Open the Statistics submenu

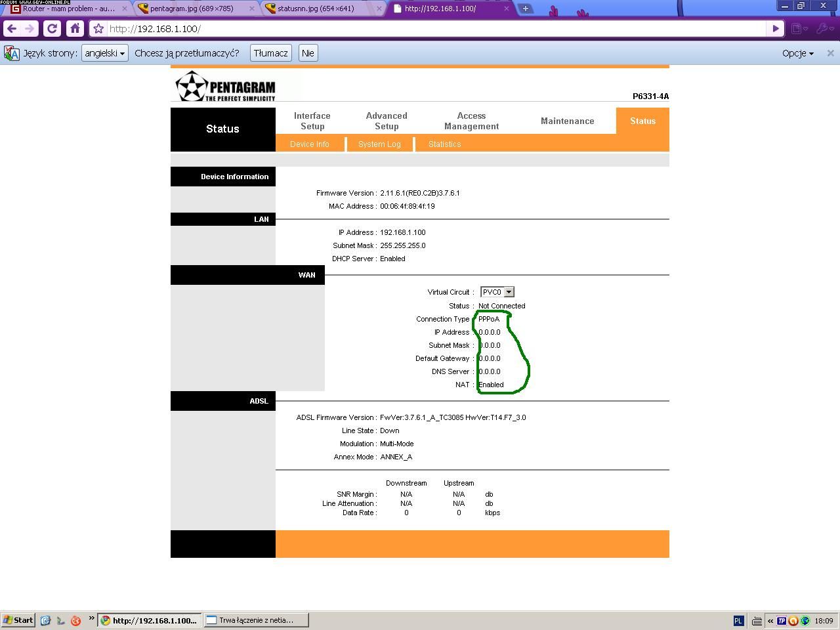(x=444, y=144)
